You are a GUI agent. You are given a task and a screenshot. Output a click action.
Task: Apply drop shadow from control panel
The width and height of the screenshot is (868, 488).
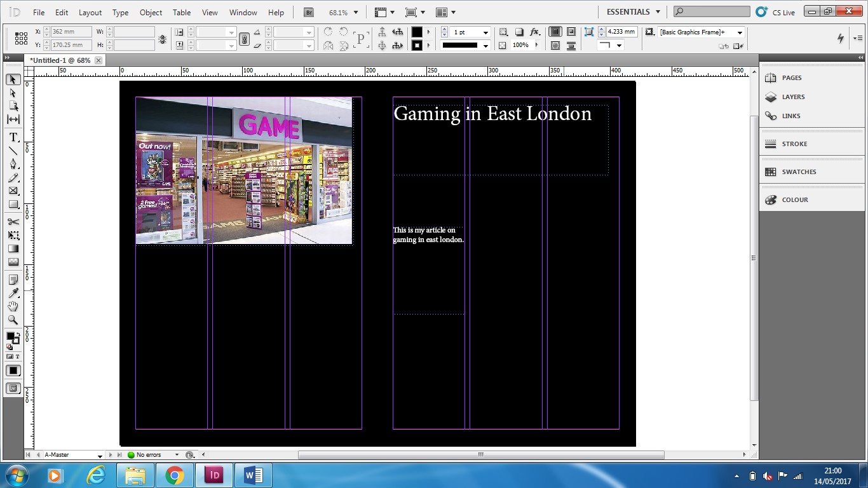pos(519,32)
